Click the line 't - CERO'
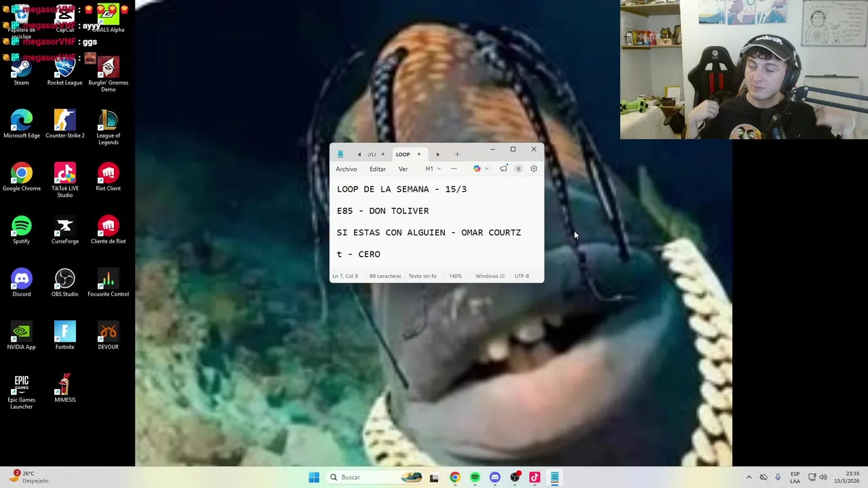The width and height of the screenshot is (868, 488). tap(358, 254)
